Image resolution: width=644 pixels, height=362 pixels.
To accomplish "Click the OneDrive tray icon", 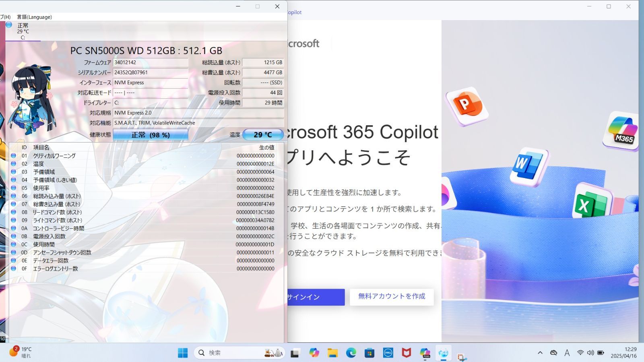I will 554,353.
